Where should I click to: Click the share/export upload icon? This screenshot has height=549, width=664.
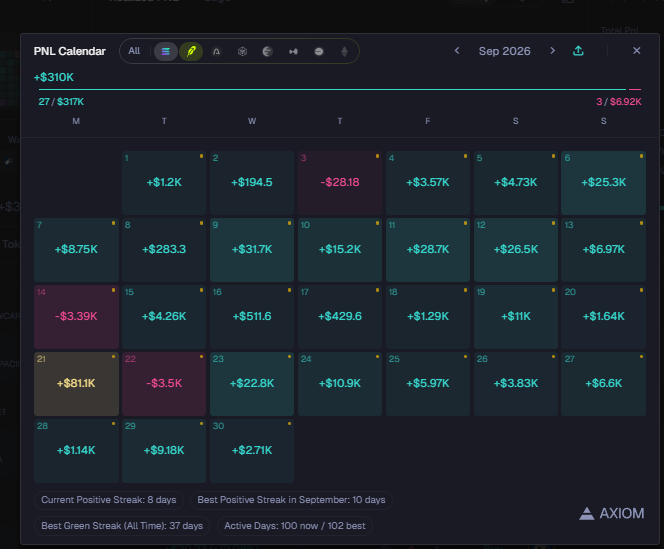[578, 51]
